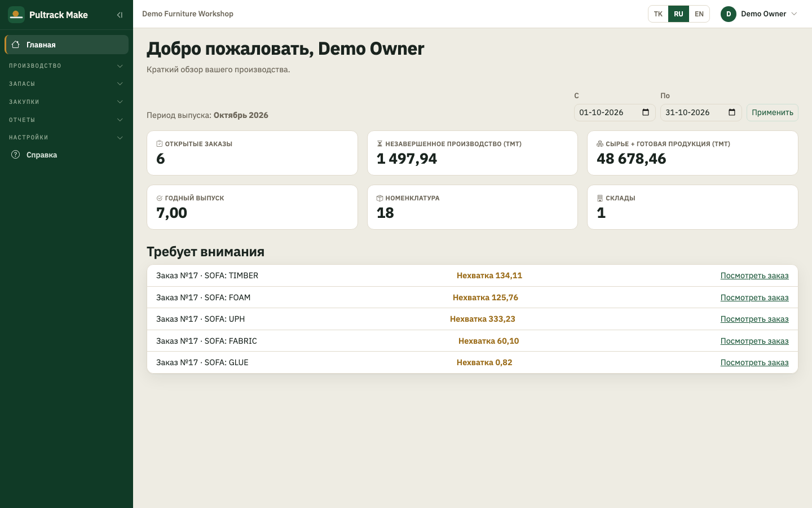Click the box icon on Номенклатура

pos(379,198)
